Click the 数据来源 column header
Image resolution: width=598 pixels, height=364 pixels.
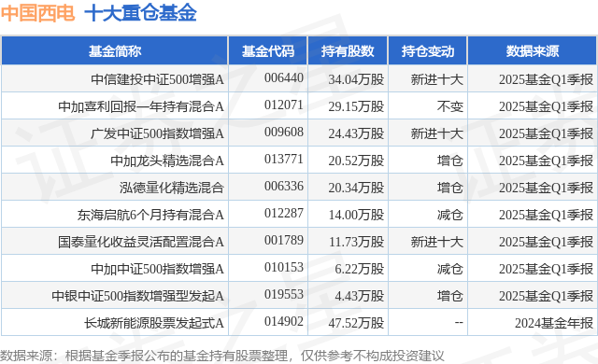click(x=533, y=51)
